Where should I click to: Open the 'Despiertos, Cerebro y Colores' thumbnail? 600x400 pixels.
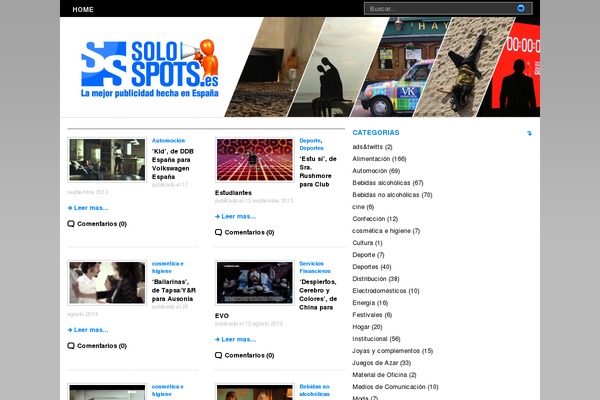tap(255, 283)
